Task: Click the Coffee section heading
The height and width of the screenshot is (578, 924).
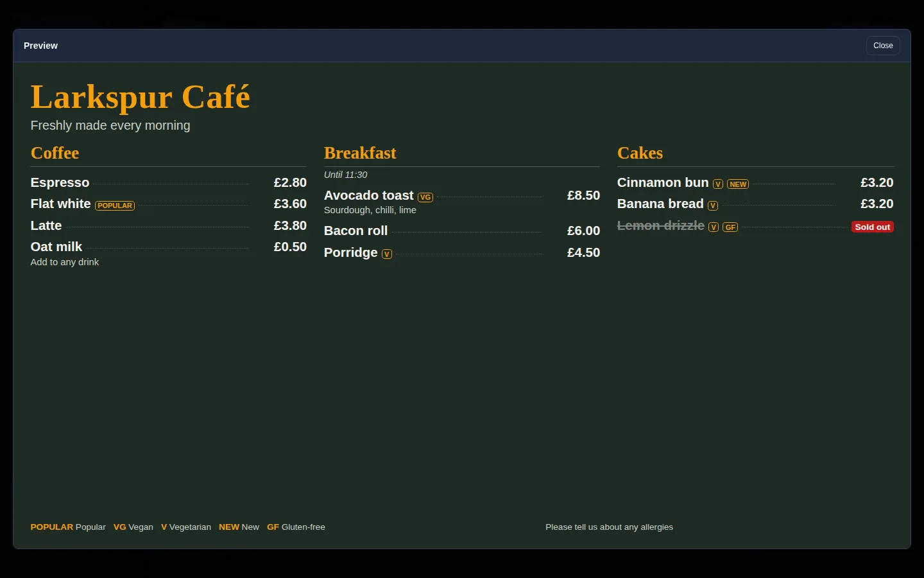Action: [x=55, y=153]
